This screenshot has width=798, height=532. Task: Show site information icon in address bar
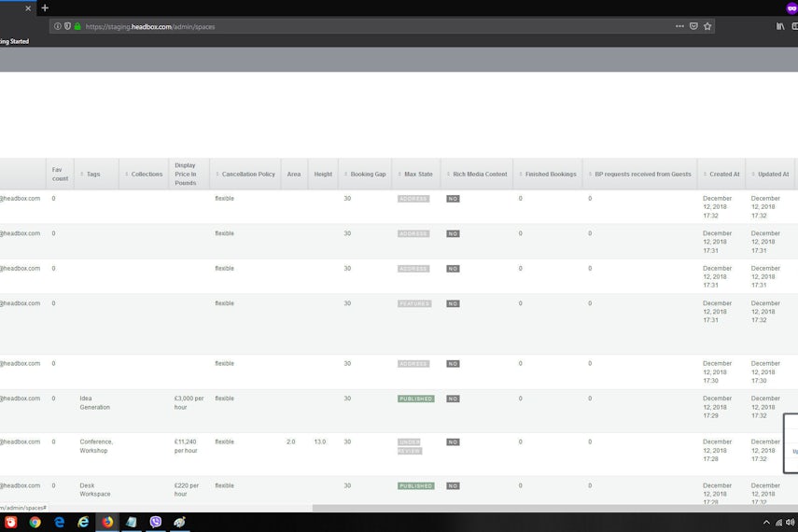[58, 26]
